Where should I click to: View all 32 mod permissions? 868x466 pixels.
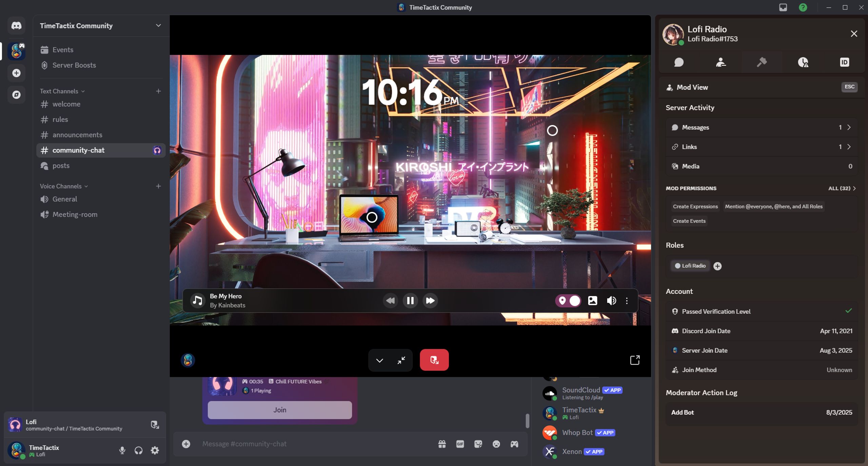tap(842, 188)
